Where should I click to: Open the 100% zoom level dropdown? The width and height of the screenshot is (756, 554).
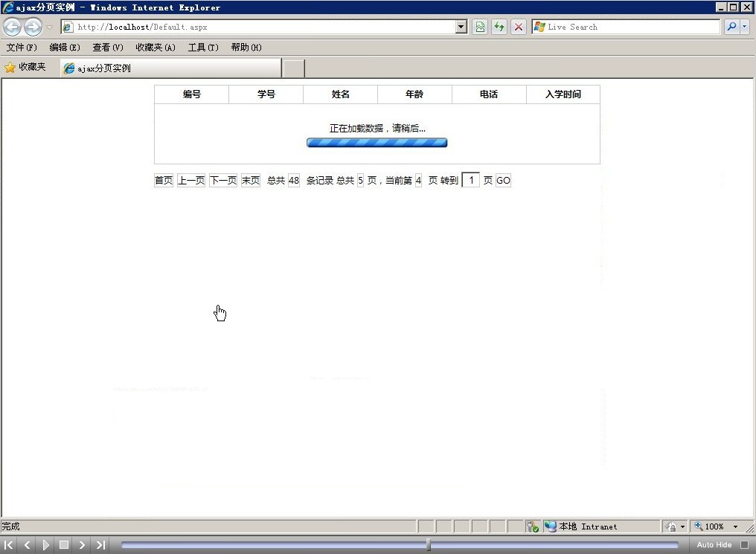(735, 526)
